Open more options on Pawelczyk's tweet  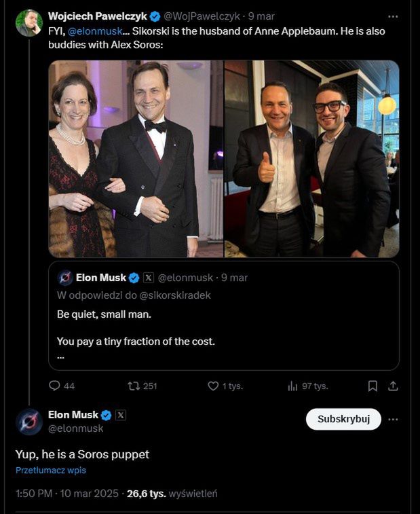pos(393,16)
